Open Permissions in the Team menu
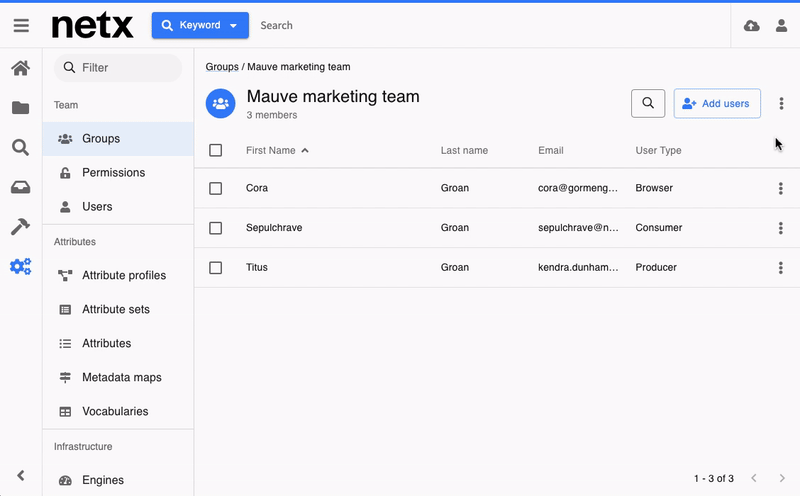This screenshot has width=800, height=496. click(118, 172)
